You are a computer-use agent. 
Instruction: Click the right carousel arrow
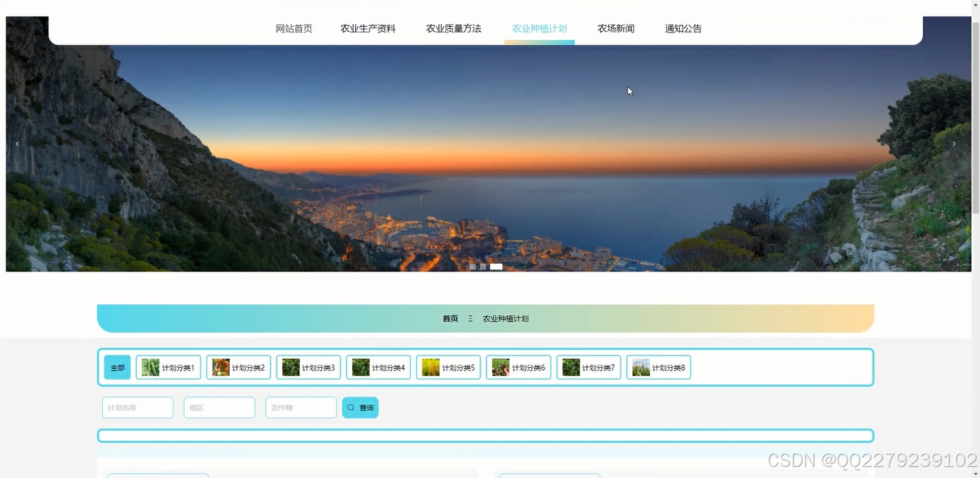tap(954, 144)
